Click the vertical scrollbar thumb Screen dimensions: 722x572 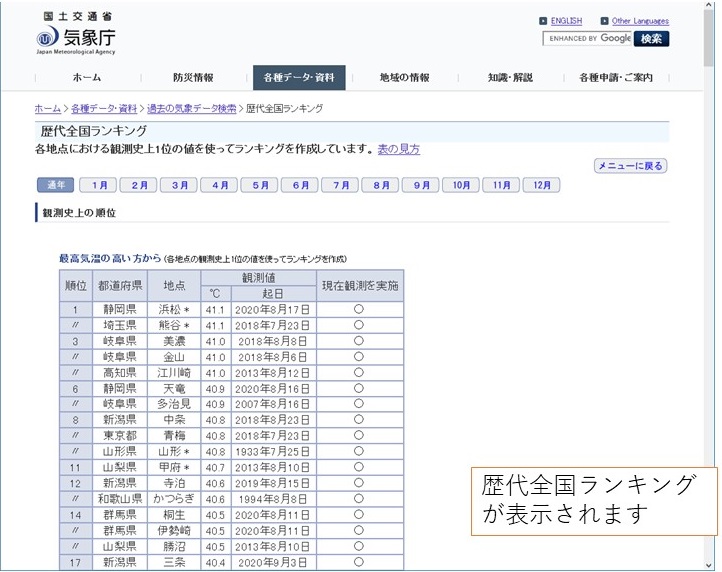[x=709, y=39]
